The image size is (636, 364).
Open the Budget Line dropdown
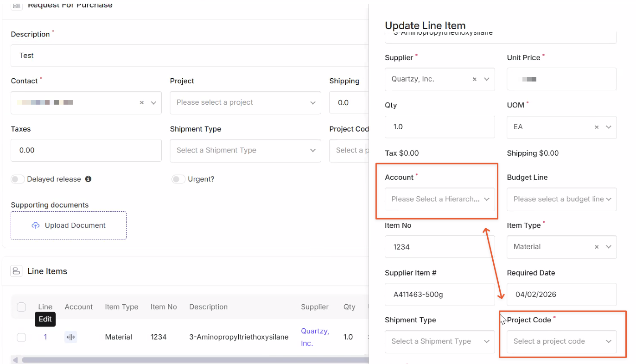[x=562, y=199]
